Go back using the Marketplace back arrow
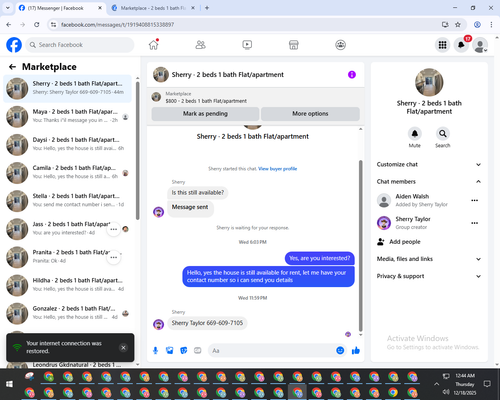This screenshot has width=500, height=400. tap(12, 67)
